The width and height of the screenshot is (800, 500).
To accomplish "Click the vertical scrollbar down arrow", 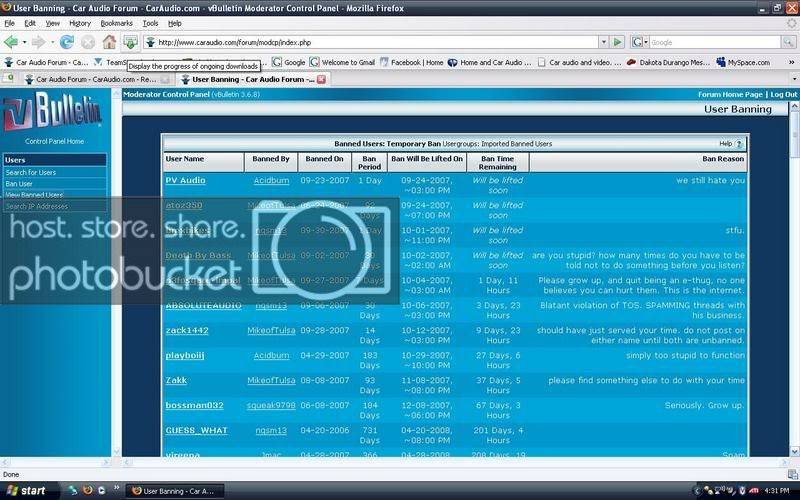I will [794, 452].
